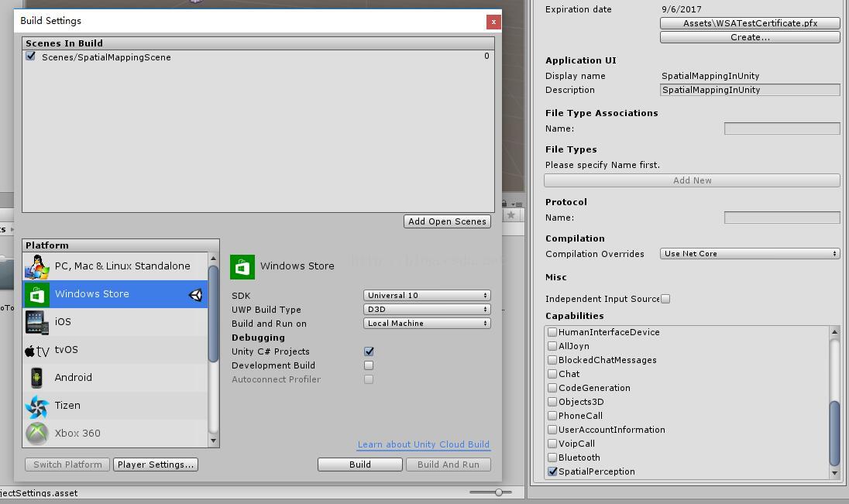Click the Switch Platform button
Screen dimensions: 849x504
pyautogui.click(x=67, y=465)
